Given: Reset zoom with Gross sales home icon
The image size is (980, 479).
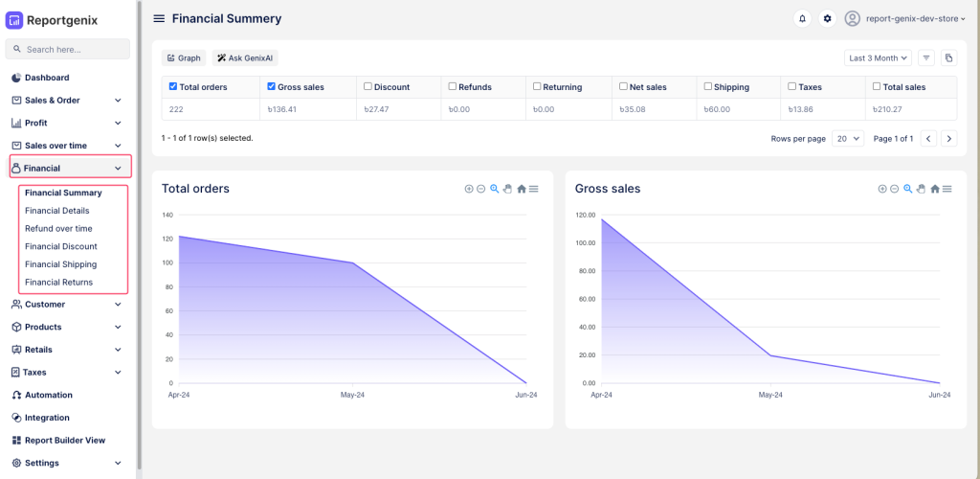Looking at the screenshot, I should tap(934, 189).
